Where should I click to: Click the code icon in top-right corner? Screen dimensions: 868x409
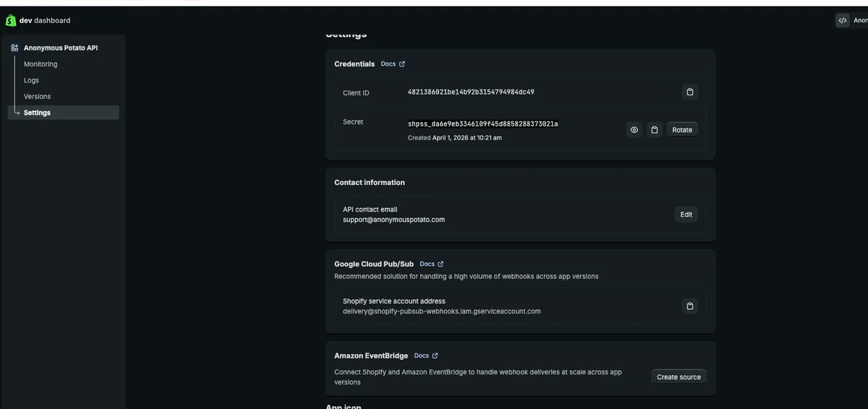842,20
